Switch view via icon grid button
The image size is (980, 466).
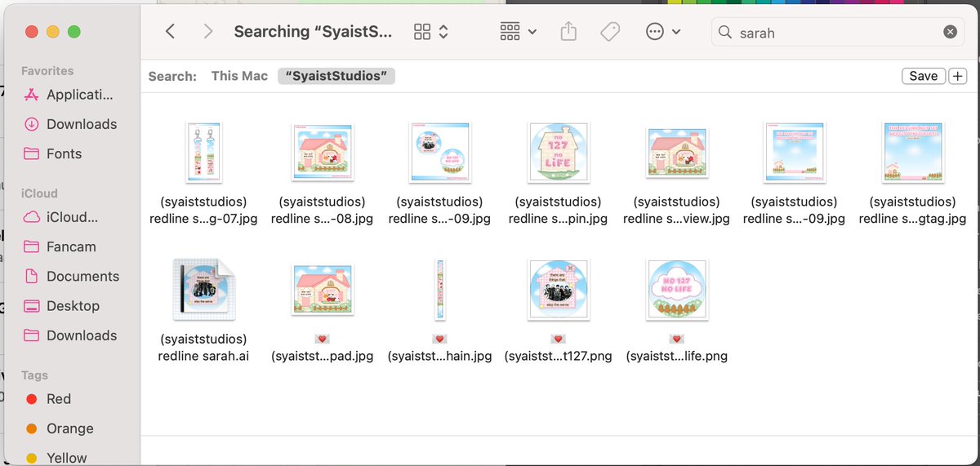(x=431, y=32)
